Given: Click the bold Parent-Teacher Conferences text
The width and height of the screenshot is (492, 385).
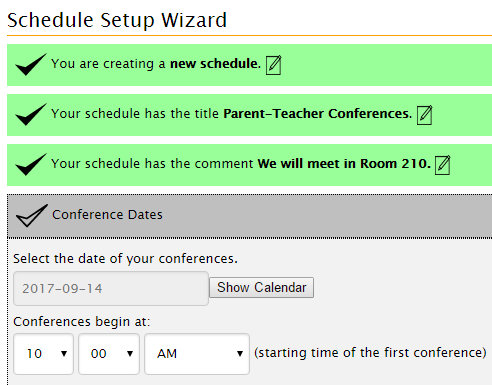Looking at the screenshot, I should click(317, 114).
